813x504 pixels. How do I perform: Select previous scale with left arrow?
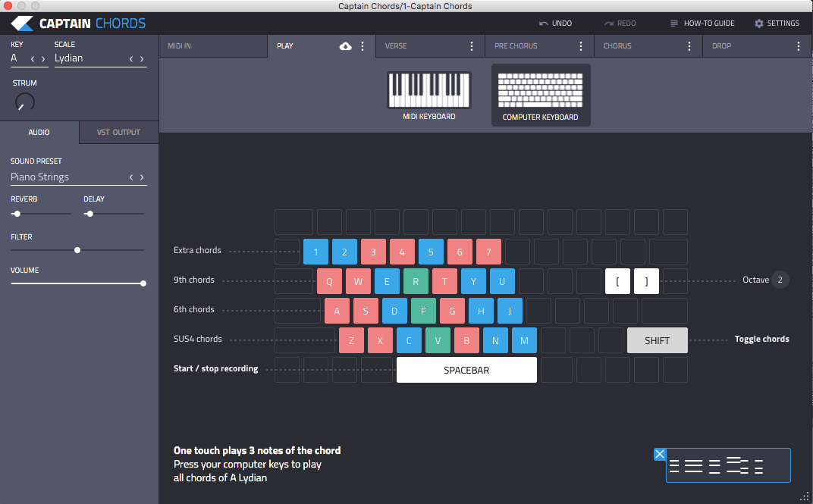[131, 59]
